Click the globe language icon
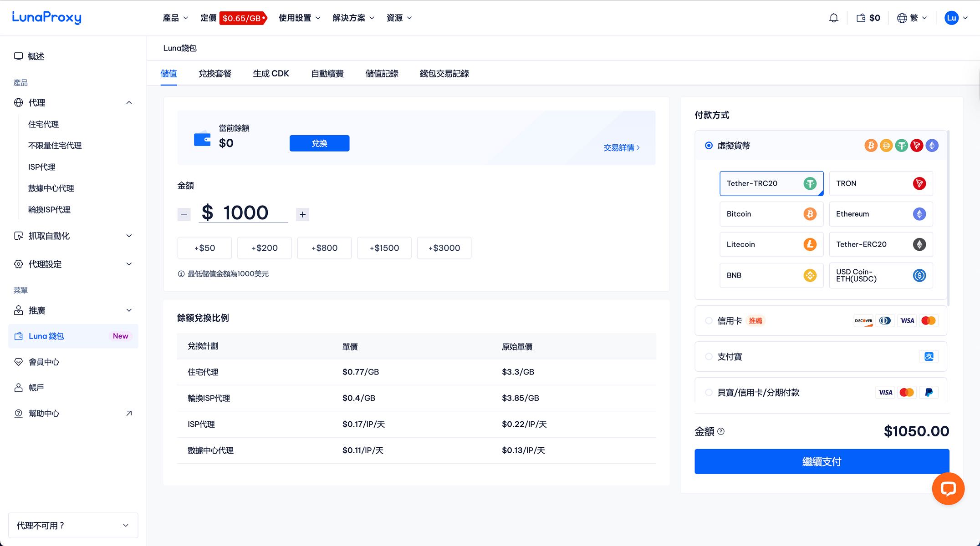This screenshot has width=980, height=546. point(902,18)
